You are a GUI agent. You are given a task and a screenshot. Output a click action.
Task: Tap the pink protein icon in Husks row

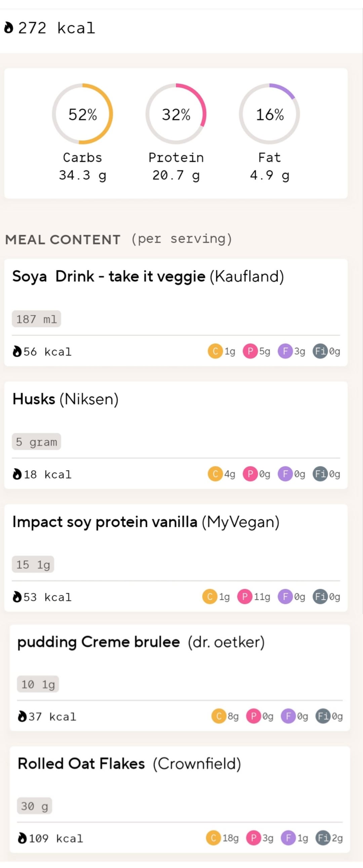point(250,474)
